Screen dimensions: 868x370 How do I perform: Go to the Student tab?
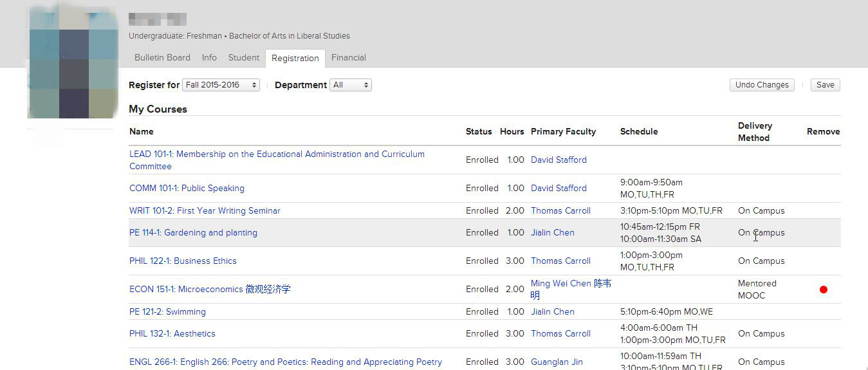[243, 57]
